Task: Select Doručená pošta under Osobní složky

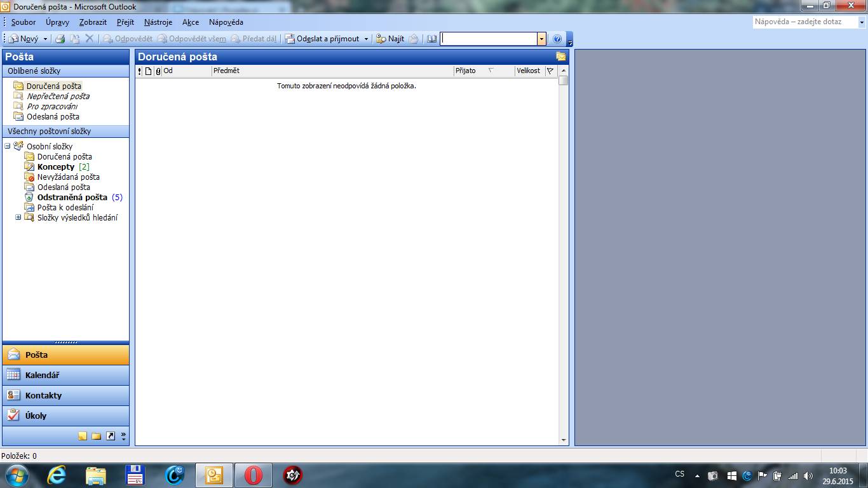Action: point(65,156)
